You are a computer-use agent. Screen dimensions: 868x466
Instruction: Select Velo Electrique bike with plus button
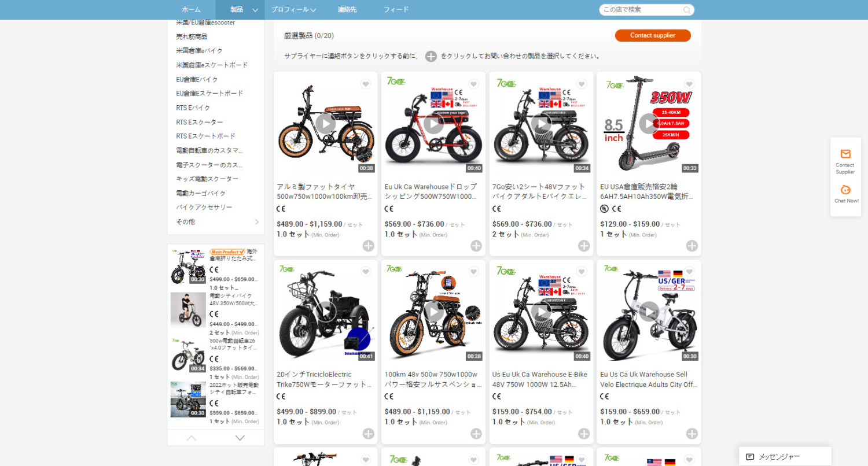692,434
